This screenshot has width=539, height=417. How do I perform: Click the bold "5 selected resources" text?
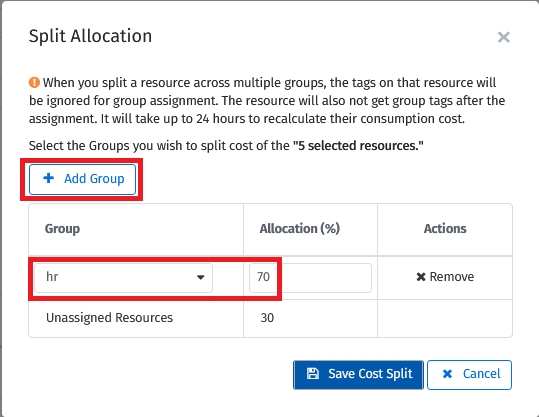pos(358,146)
